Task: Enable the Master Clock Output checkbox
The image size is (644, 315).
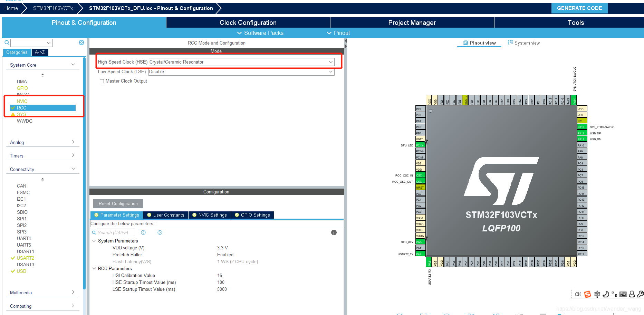Action: click(102, 81)
